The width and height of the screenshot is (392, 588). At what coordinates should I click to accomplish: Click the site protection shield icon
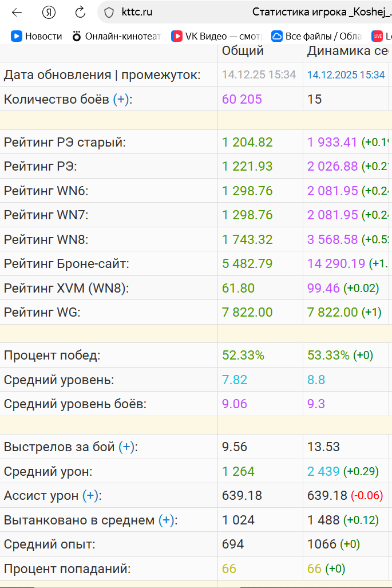pos(109,12)
